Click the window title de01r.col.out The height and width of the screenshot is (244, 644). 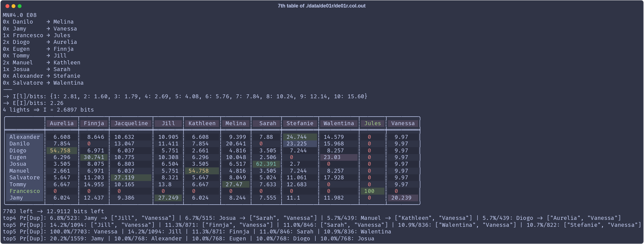321,6
